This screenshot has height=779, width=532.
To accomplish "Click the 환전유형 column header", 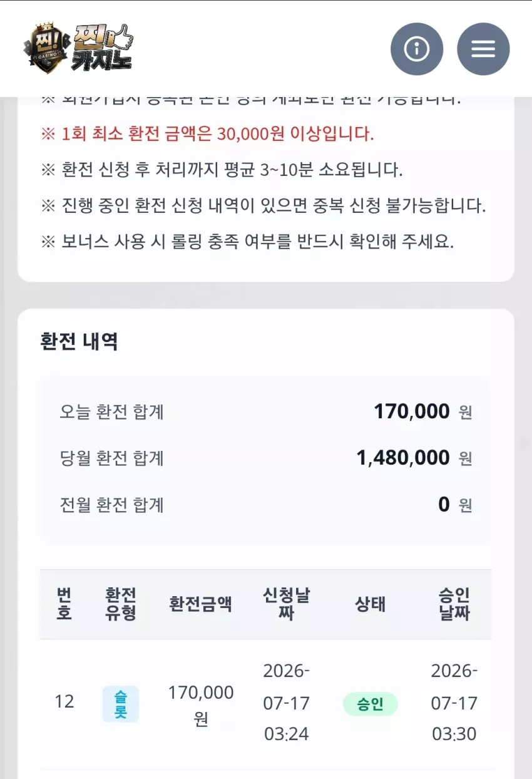I will tap(121, 604).
